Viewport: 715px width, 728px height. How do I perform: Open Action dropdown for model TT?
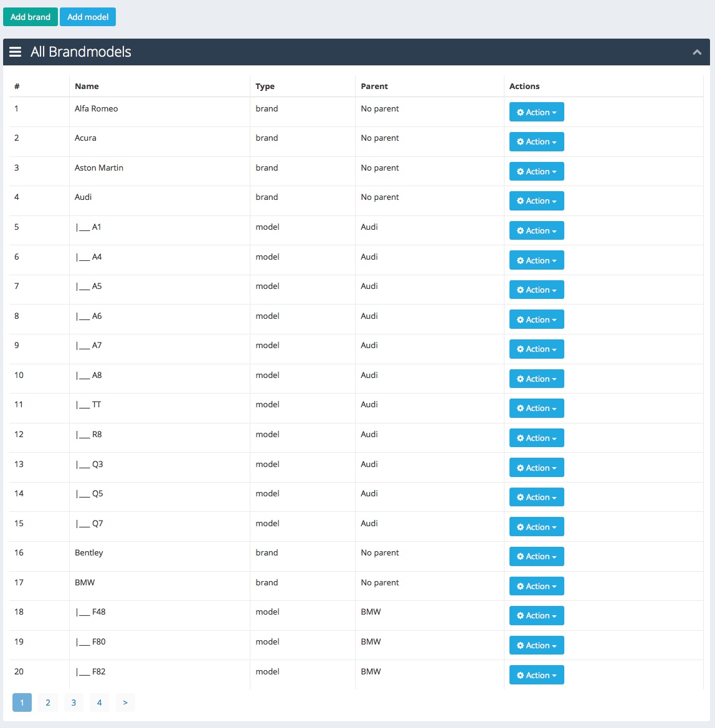coord(537,408)
